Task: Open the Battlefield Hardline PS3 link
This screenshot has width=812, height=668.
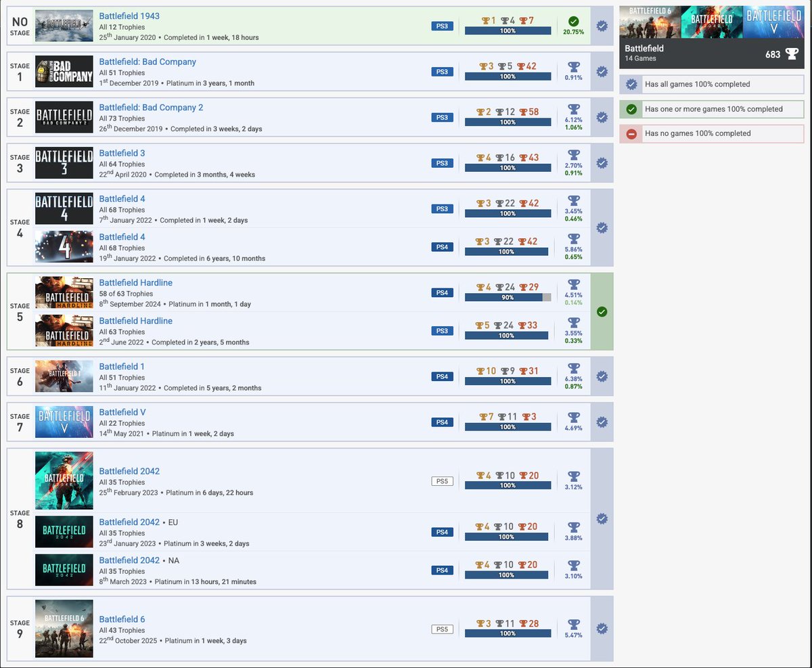Action: (135, 320)
